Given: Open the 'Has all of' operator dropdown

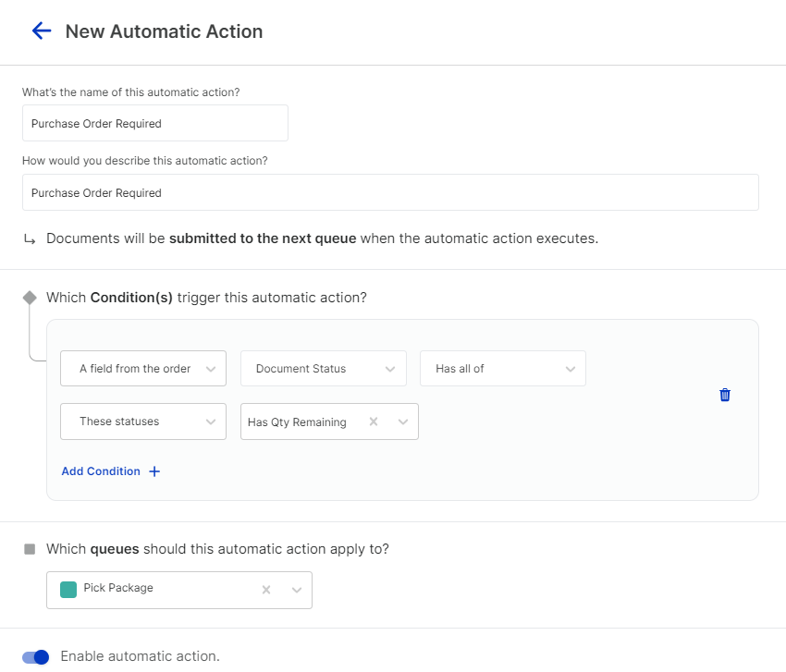Looking at the screenshot, I should (502, 369).
